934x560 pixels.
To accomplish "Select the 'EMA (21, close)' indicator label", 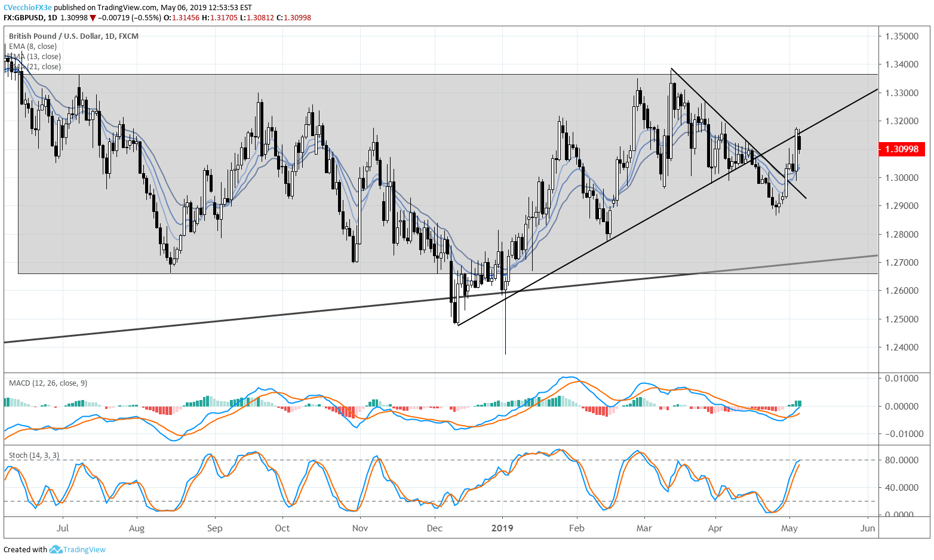I will 35,67.
